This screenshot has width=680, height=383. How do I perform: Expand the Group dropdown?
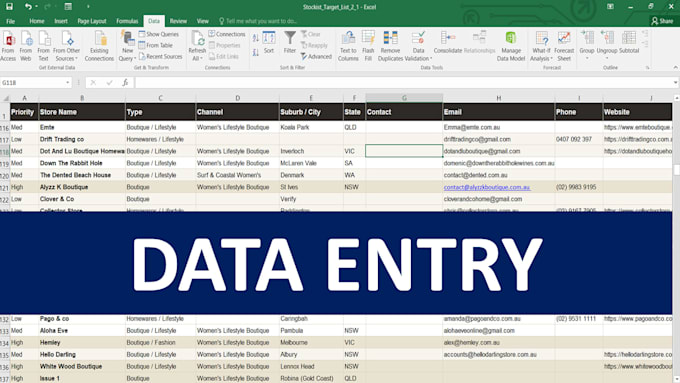(587, 58)
